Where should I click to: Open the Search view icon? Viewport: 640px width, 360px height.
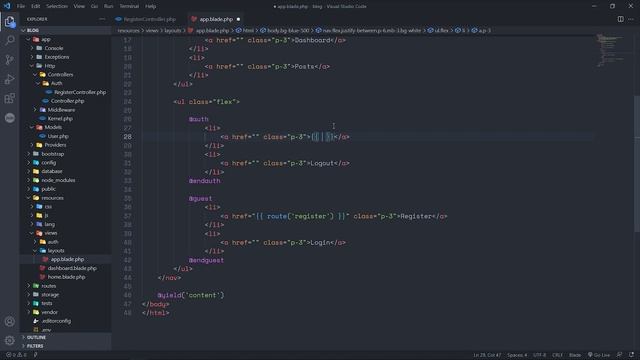(10, 40)
